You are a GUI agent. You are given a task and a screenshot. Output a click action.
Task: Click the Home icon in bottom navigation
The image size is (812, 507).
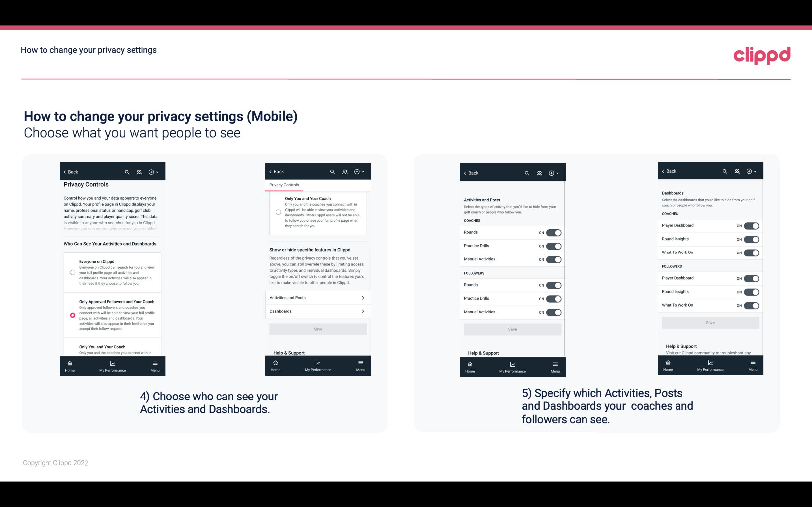69,363
